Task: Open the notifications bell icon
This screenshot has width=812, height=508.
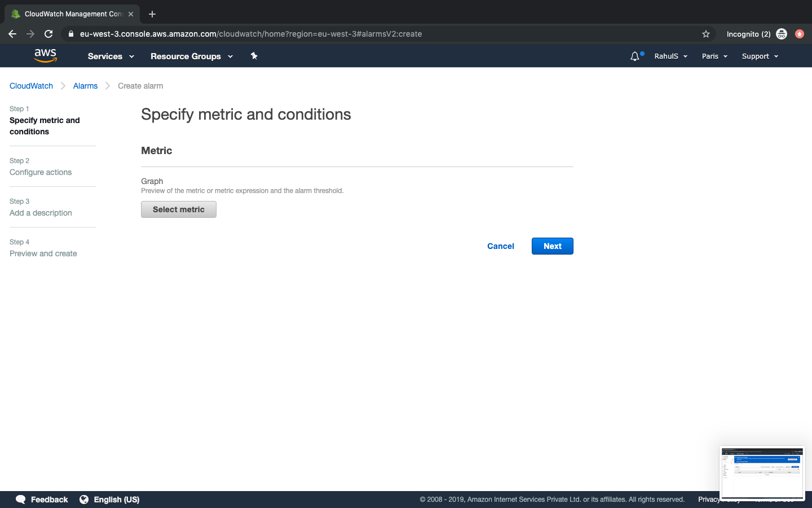Action: (635, 56)
